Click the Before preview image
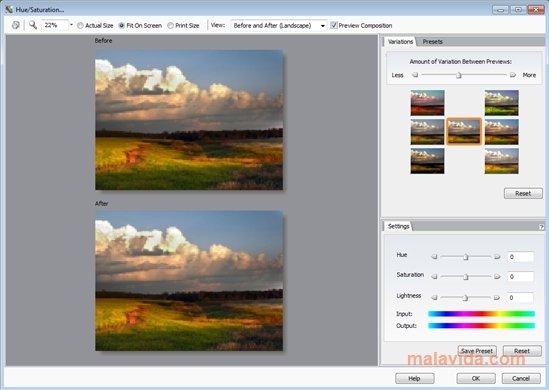 click(189, 120)
